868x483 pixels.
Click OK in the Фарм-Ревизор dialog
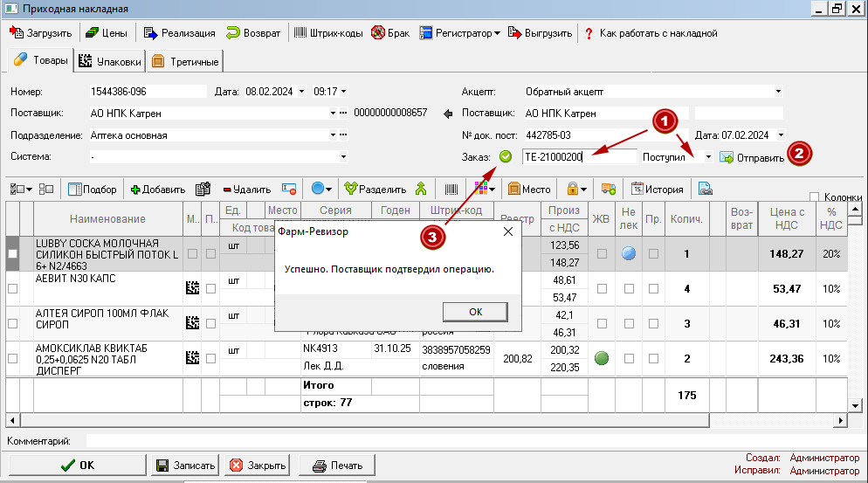(x=475, y=312)
